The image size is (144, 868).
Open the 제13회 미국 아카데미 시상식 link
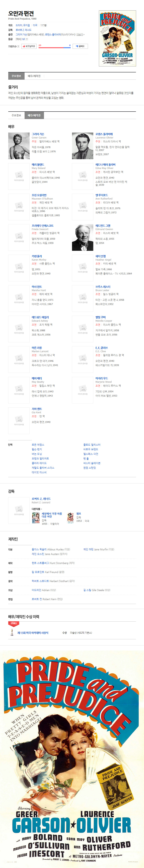[33, 632]
